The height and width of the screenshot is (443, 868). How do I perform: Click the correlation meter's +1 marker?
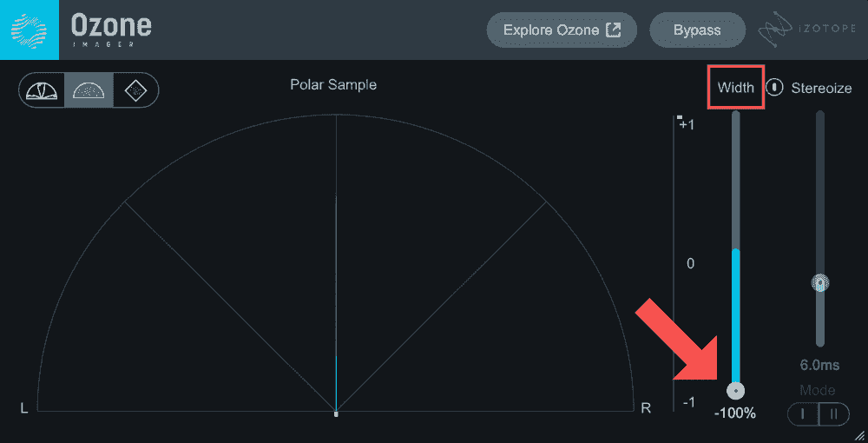[x=687, y=124]
